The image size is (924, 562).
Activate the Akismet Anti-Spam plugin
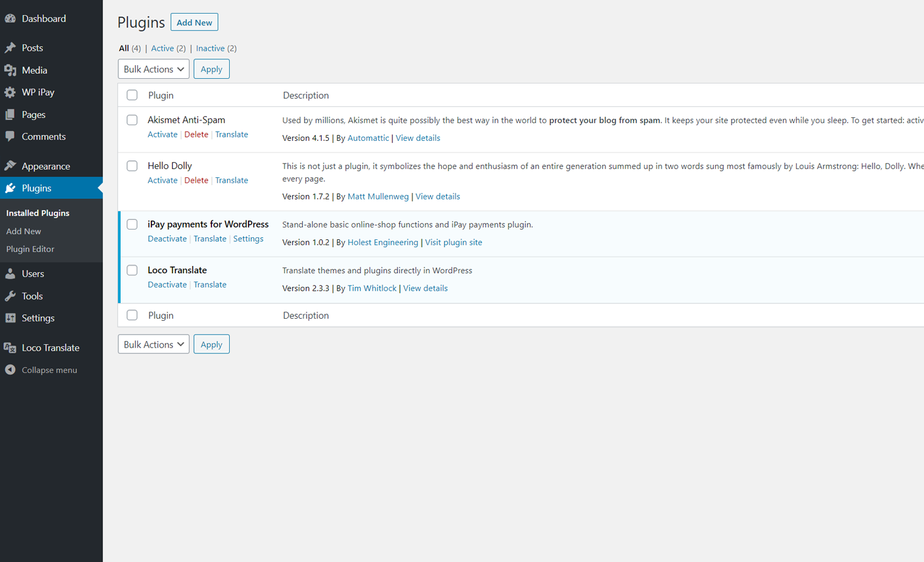pyautogui.click(x=162, y=134)
